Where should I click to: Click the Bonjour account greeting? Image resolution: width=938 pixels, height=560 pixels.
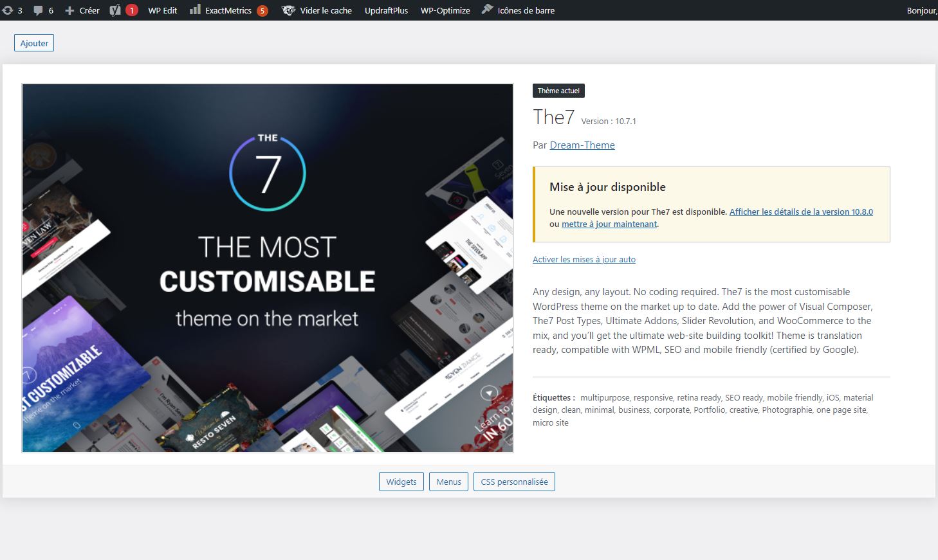tap(922, 10)
